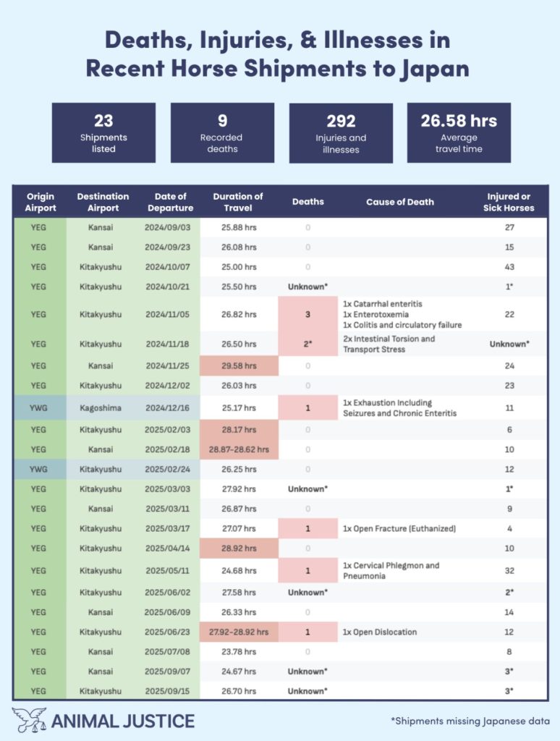Click the highlighted 28.17 hrs duration cell
This screenshot has height=741, width=560.
click(239, 430)
